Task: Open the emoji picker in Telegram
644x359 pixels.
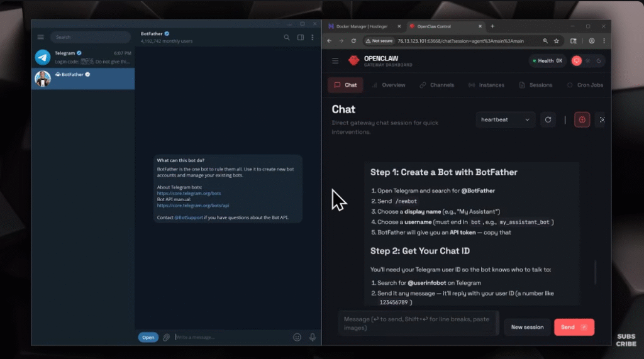Action: tap(297, 337)
